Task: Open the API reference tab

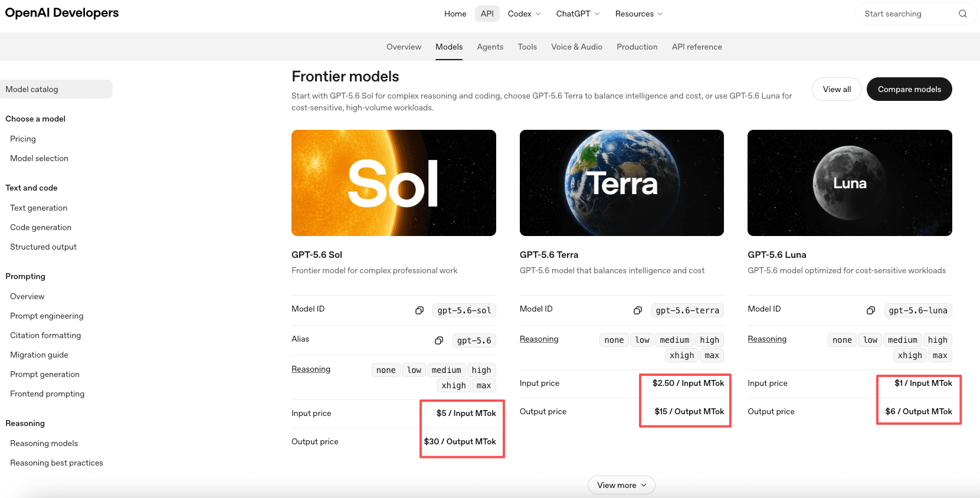Action: (697, 47)
